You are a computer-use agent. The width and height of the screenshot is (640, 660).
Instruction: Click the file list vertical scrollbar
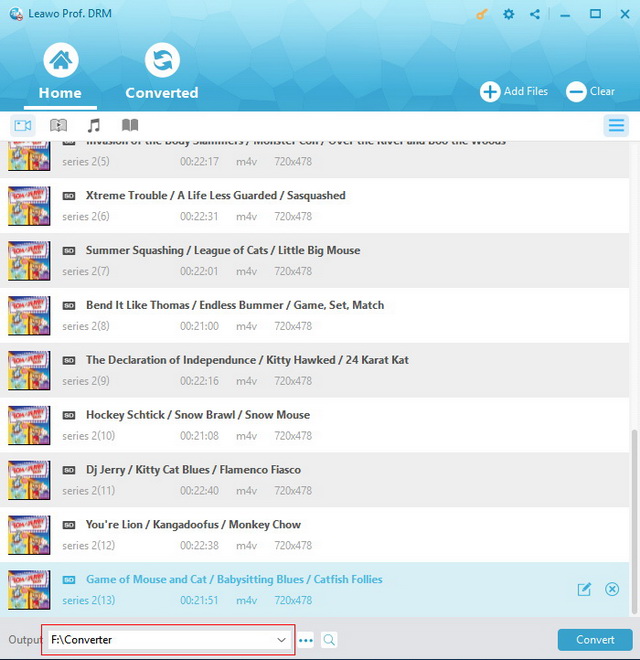(x=636, y=521)
